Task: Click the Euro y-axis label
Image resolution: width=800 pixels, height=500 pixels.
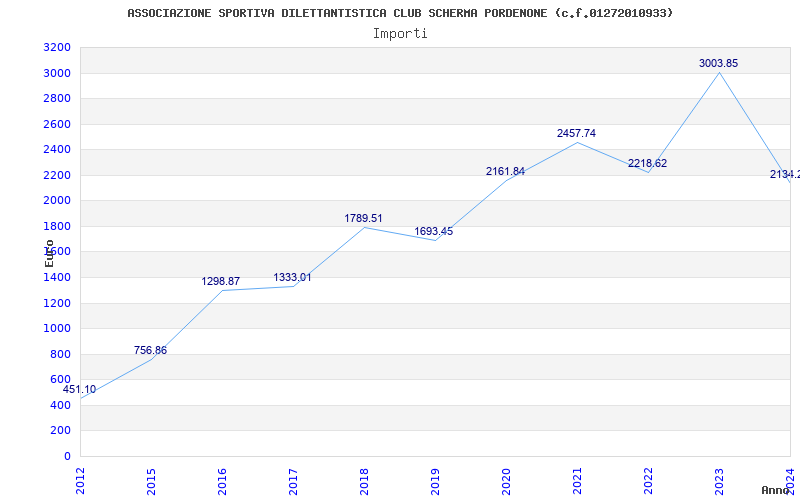Action: click(49, 254)
